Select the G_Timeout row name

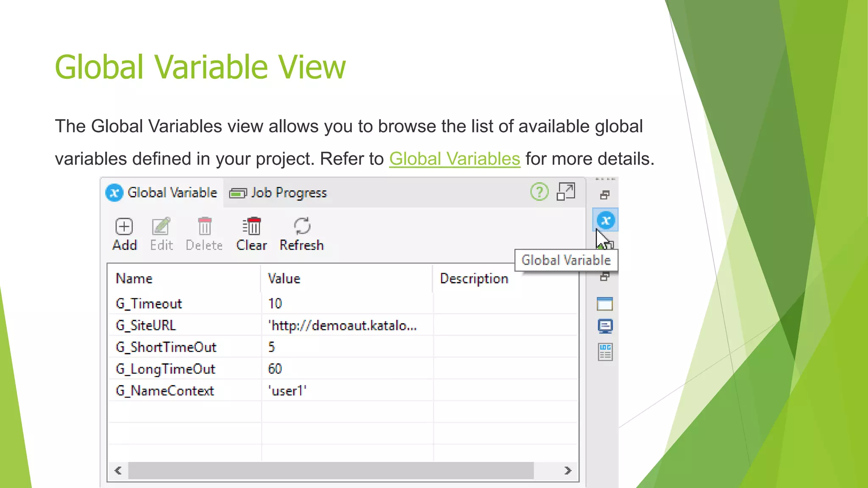pyautogui.click(x=149, y=303)
